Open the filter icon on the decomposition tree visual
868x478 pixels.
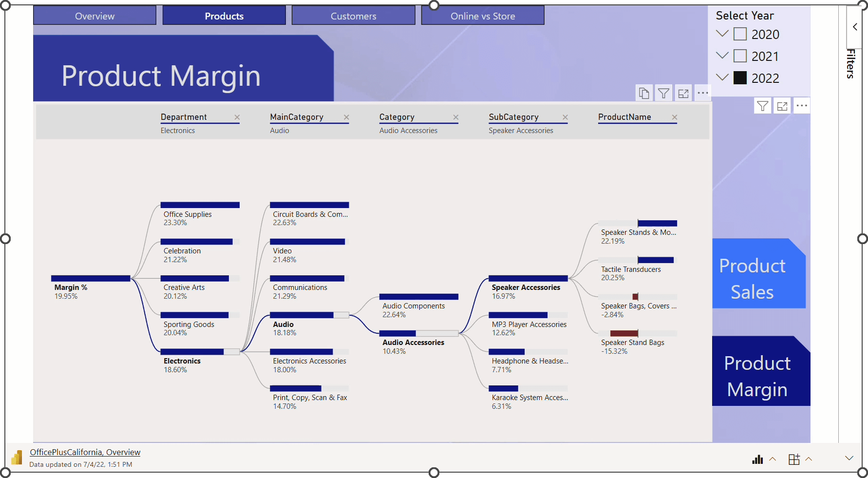click(663, 93)
